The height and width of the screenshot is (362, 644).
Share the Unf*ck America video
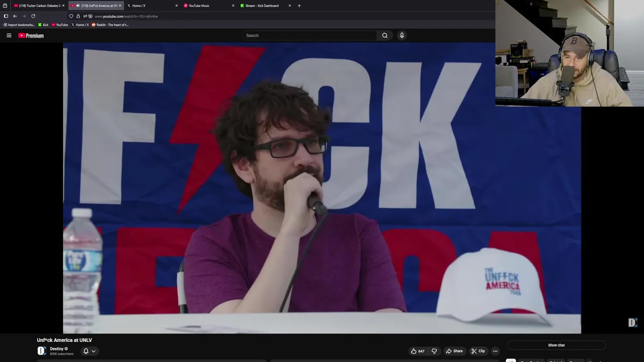point(454,351)
